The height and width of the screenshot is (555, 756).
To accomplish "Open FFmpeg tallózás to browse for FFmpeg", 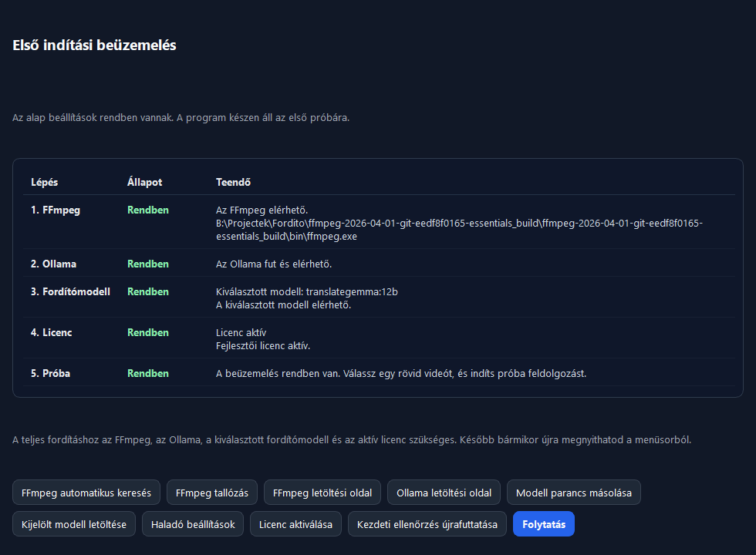I will tap(211, 492).
